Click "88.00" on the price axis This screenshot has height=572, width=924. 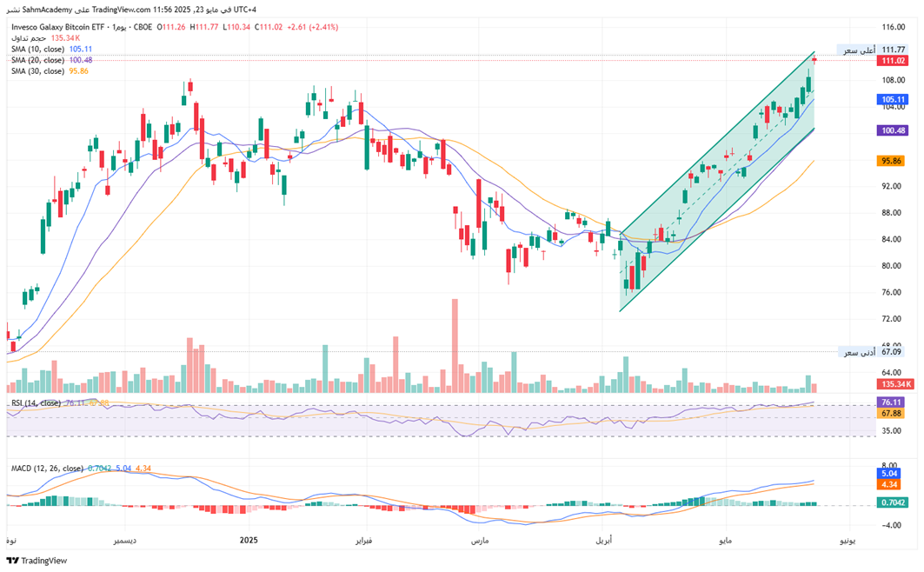coord(894,213)
